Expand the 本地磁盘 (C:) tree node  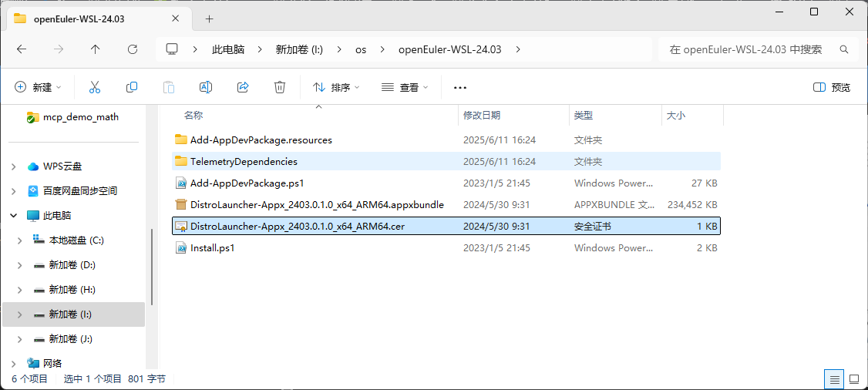tap(19, 240)
